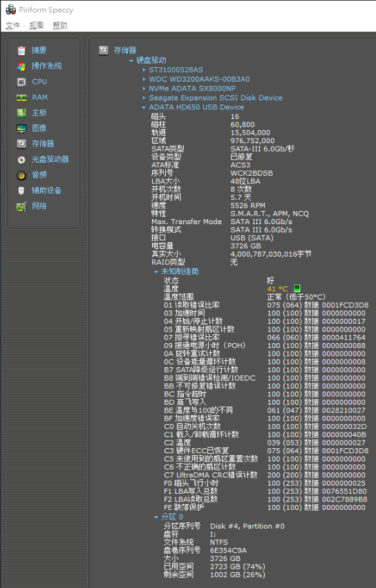Click the SATA类型 value SATA-III 6.0Gb/秒
376x588 pixels.
point(263,149)
